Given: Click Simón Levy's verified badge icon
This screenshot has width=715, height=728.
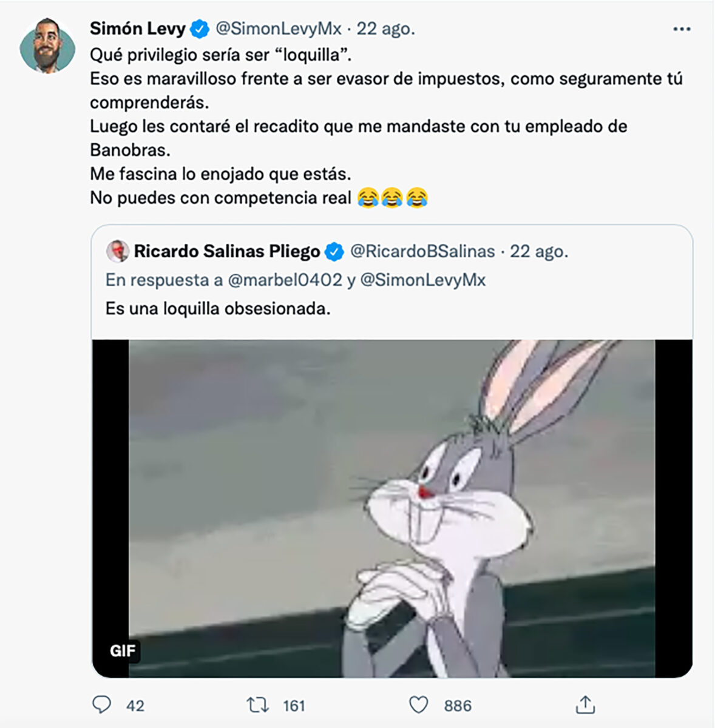Looking at the screenshot, I should coord(197,27).
